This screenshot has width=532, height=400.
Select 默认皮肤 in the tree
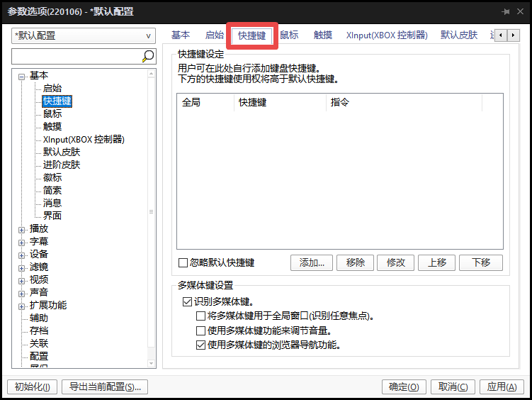62,152
